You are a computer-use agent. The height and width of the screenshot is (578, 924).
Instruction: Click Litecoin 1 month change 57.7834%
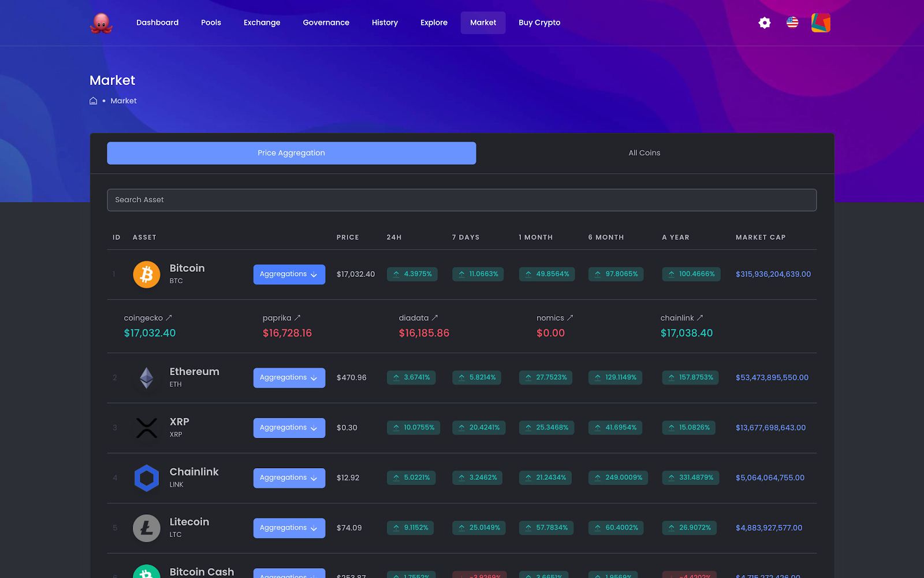(546, 528)
